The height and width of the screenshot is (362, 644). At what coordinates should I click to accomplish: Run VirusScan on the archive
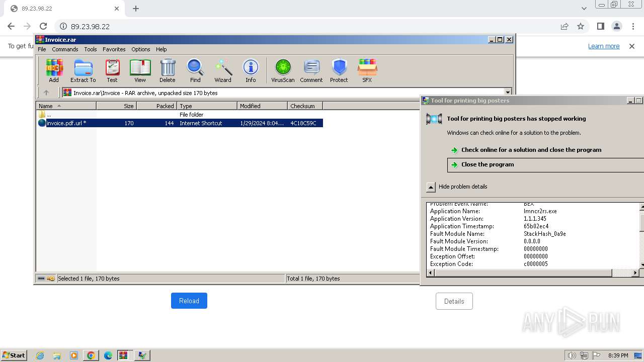(283, 70)
